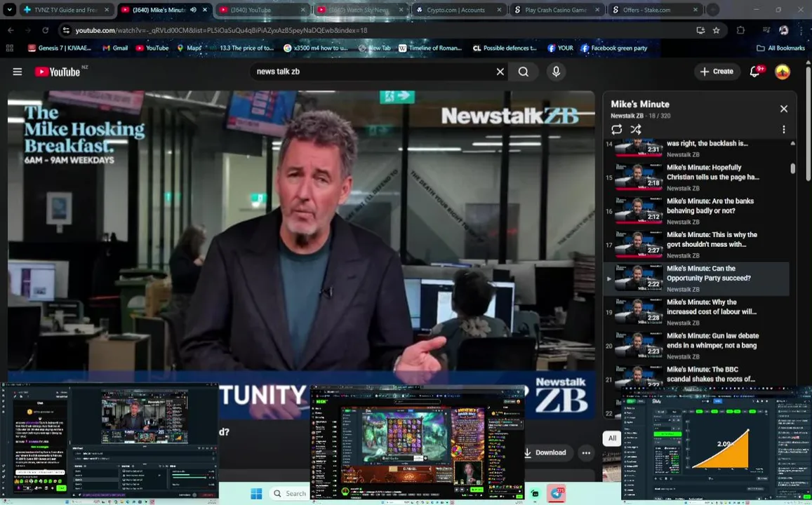Image resolution: width=812 pixels, height=505 pixels.
Task: Go back with the browser back arrow
Action: [11, 30]
